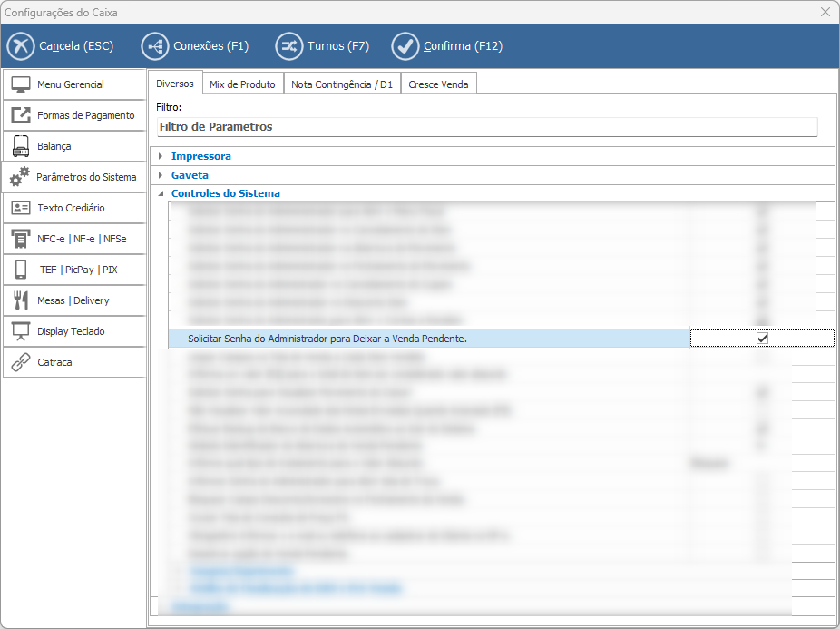Switch to the Cresce Venda tab
Screen dimensions: 840x629
click(438, 84)
